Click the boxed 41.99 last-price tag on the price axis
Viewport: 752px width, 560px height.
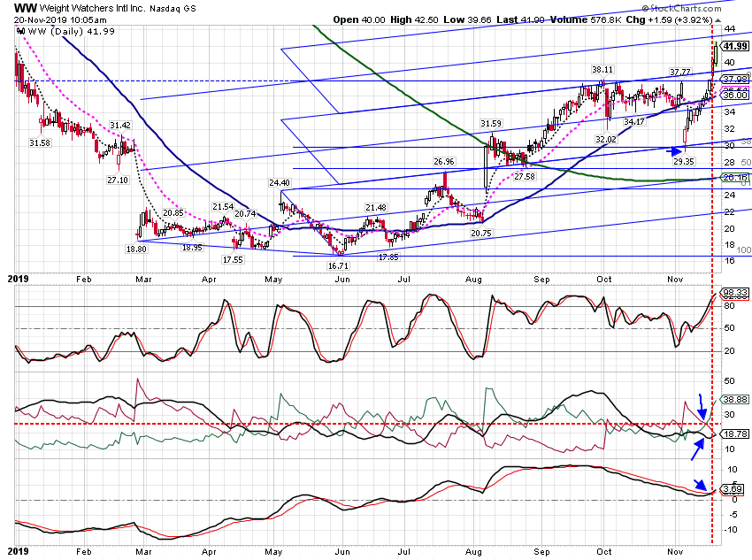pos(734,46)
